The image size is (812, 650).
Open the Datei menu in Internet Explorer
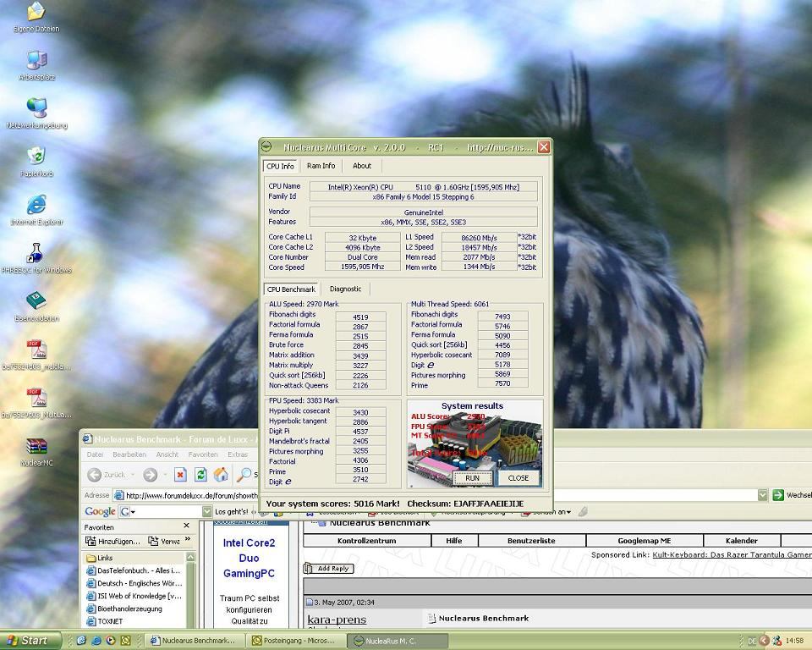click(95, 454)
